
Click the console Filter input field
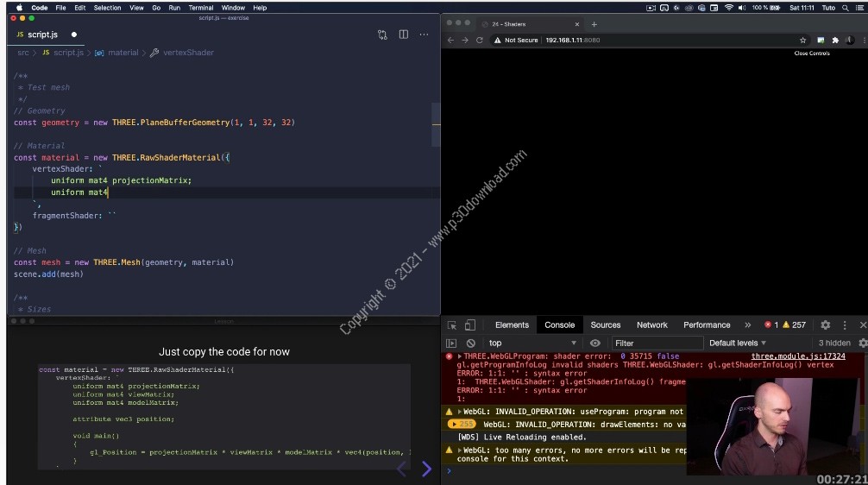(x=656, y=343)
